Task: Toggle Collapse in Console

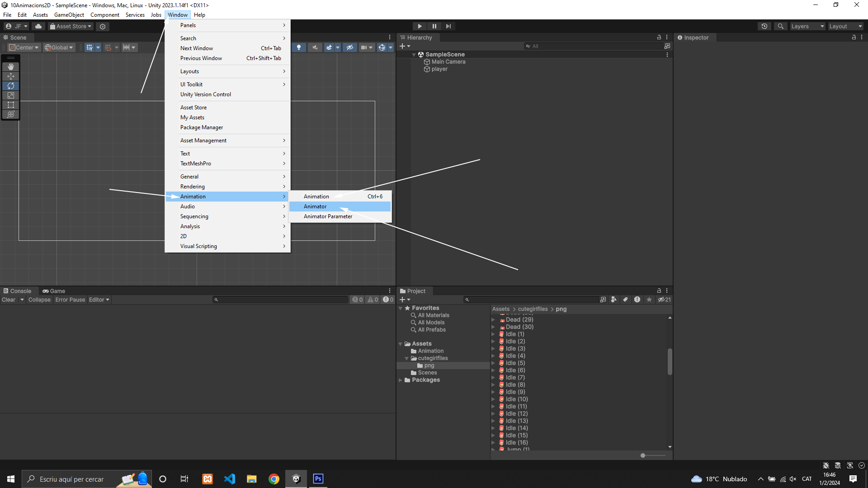Action: click(x=39, y=300)
